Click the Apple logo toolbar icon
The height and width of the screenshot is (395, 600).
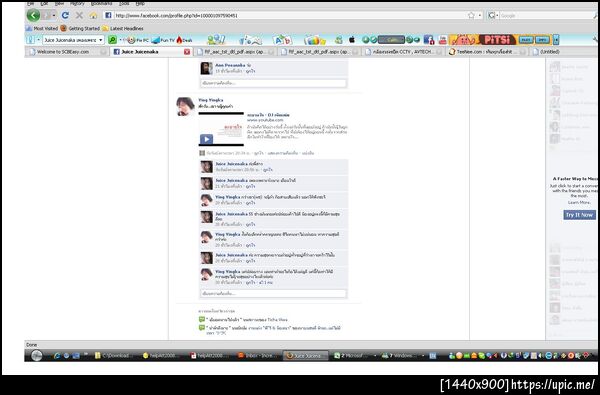tap(352, 39)
